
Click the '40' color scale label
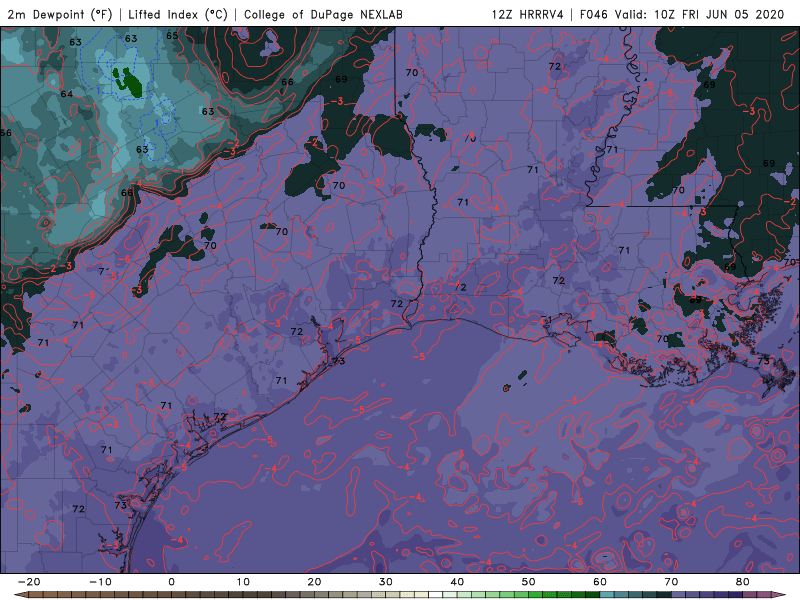coord(457,582)
